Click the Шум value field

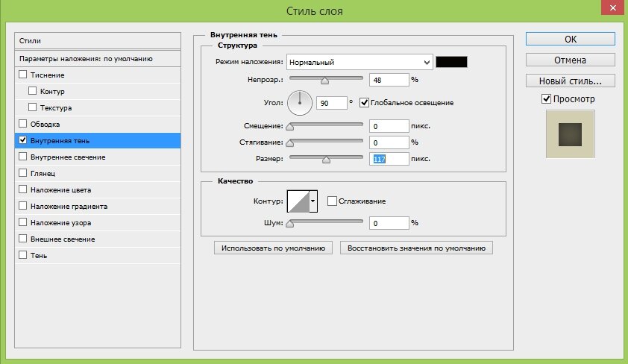pos(389,223)
